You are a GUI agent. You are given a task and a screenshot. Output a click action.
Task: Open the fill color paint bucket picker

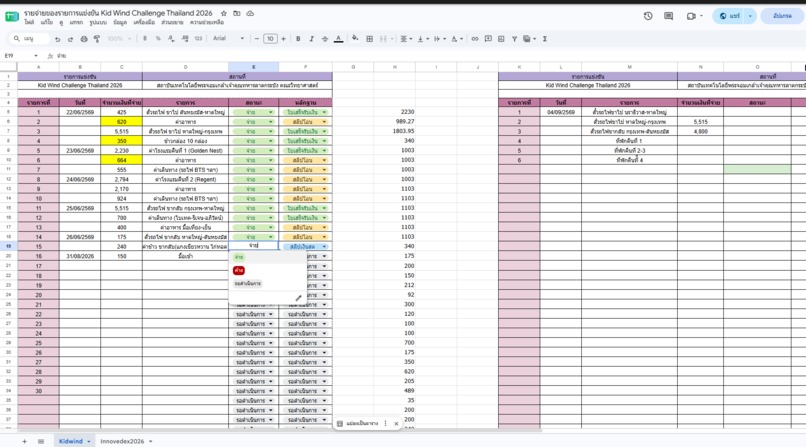click(355, 39)
